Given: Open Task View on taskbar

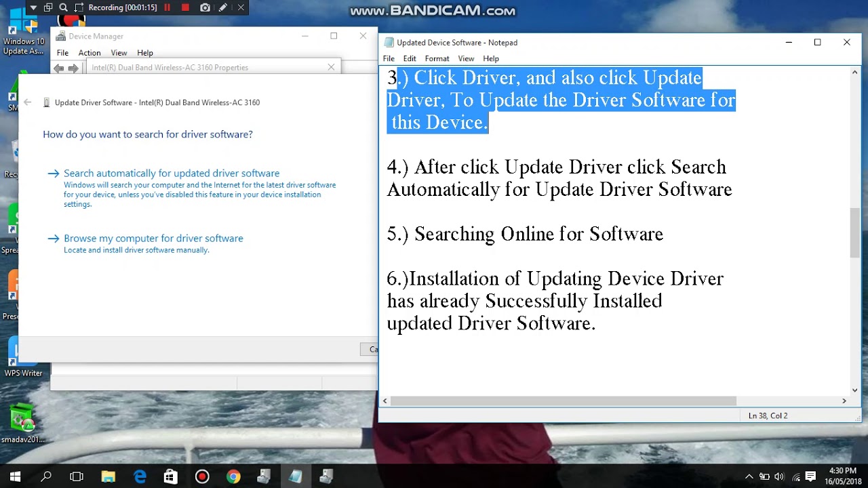Looking at the screenshot, I should coord(77,476).
